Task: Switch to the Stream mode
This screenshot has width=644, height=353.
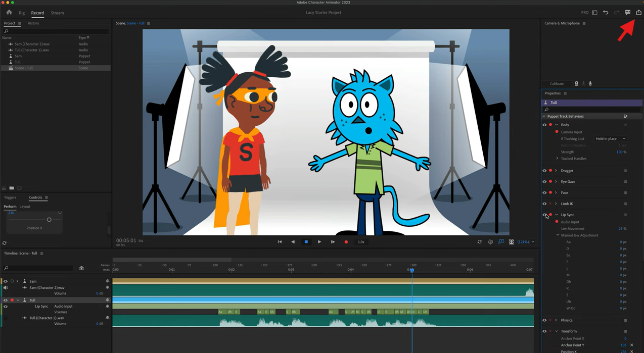Action: (57, 13)
